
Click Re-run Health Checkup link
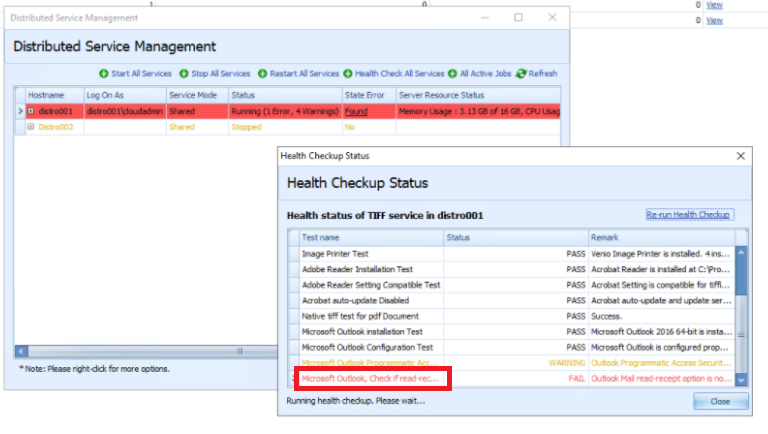click(x=688, y=215)
